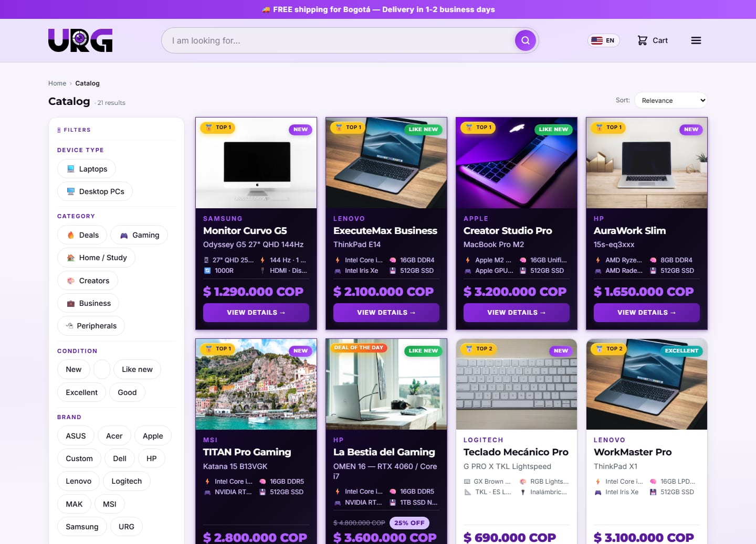Toggle the Deals category filter
Viewport: 756px width, 544px height.
[x=82, y=235]
